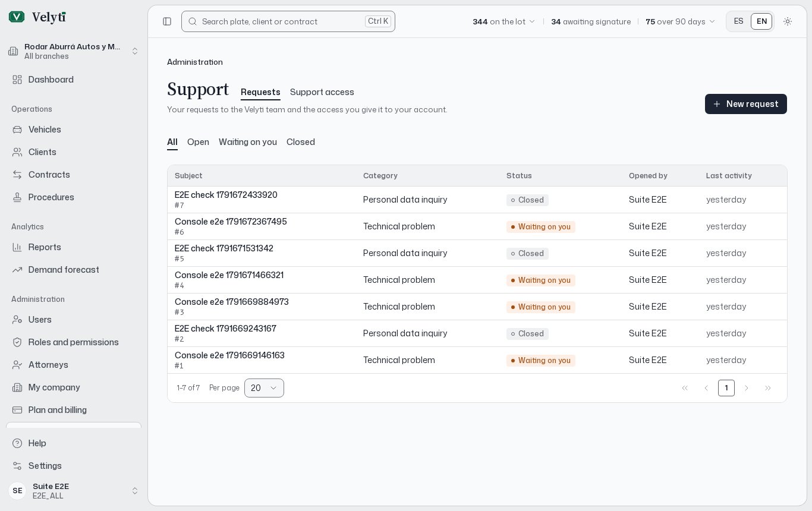Open Roles and permissions
The image size is (812, 511).
pyautogui.click(x=74, y=342)
